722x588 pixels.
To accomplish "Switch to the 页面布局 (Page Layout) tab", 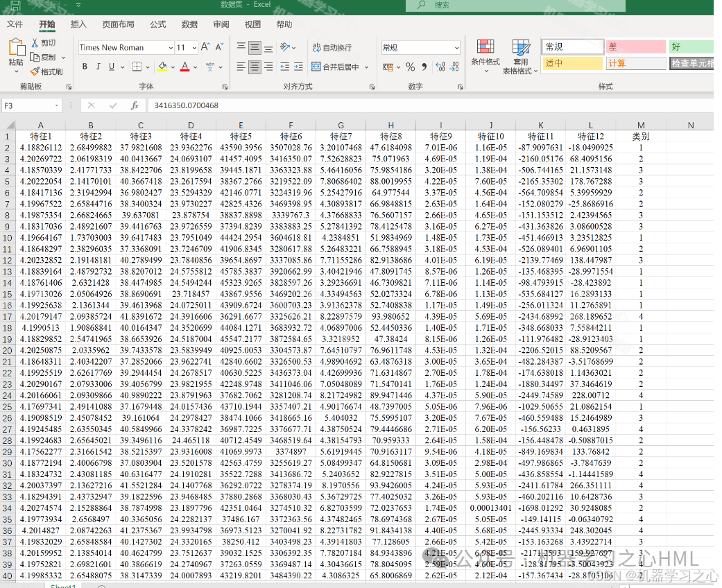I will [x=118, y=24].
